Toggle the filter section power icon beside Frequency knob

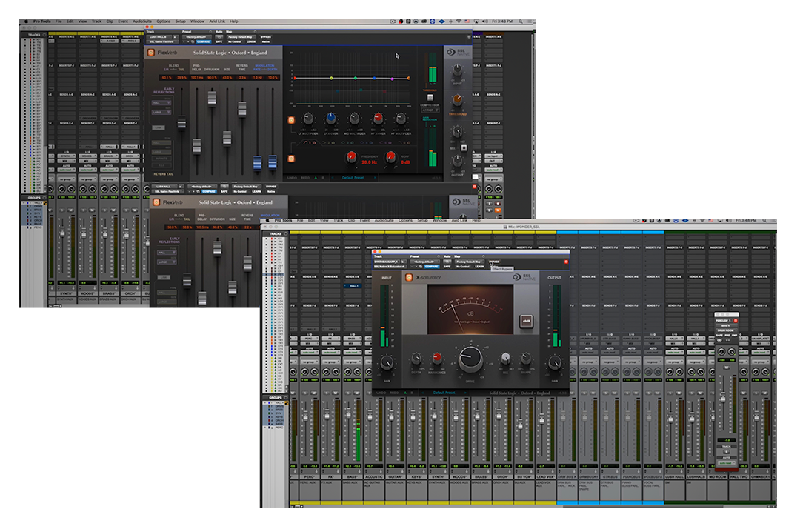291,159
